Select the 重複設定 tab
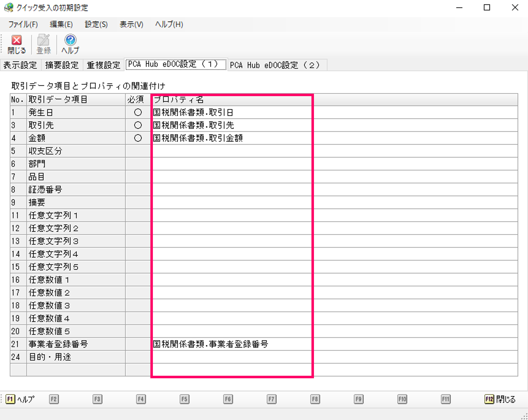The height and width of the screenshot is (420, 528). [x=103, y=65]
